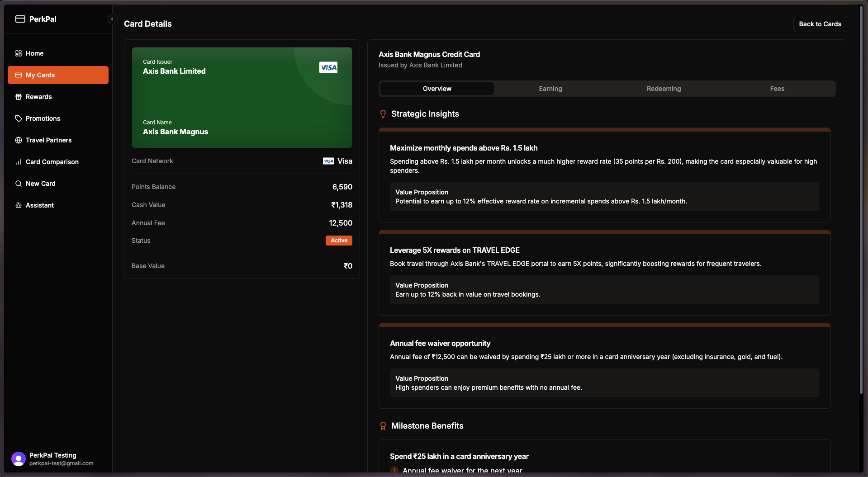Click the Promotions tag icon
The image size is (868, 477).
tap(19, 118)
